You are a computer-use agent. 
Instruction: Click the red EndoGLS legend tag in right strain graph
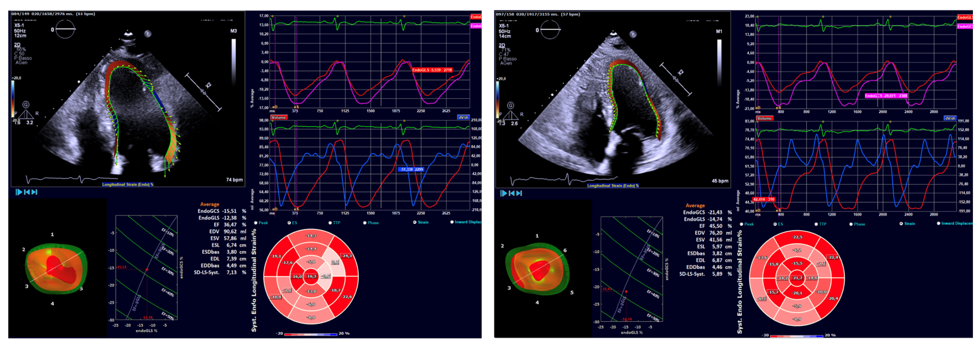(965, 17)
